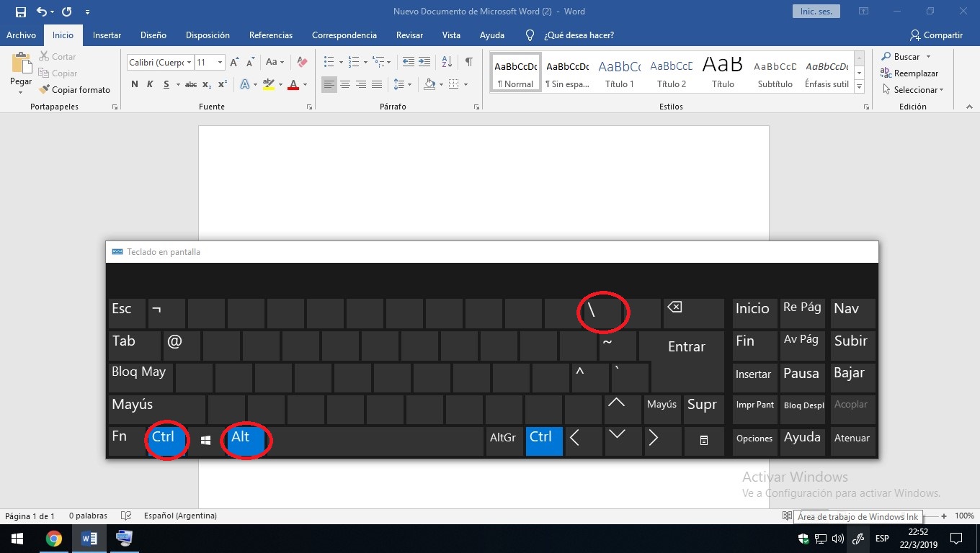Tap the Windows logo key on on-screen keyboard
980x553 pixels.
[x=205, y=440]
